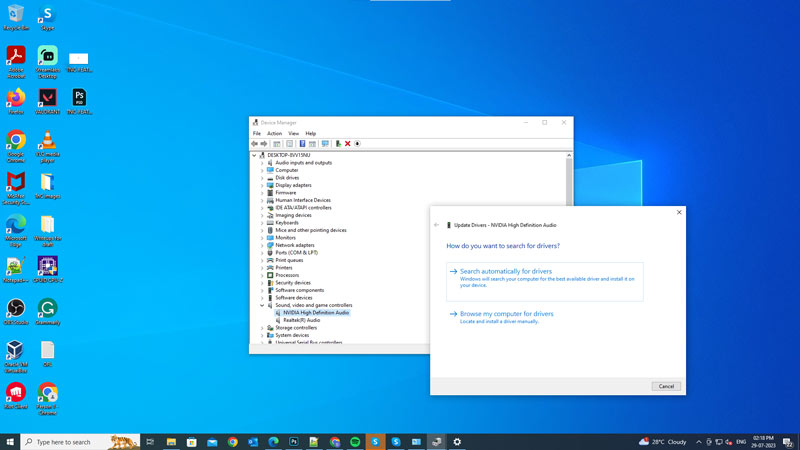Viewport: 800px width, 450px height.
Task: Open the notification center icon
Action: point(788,442)
